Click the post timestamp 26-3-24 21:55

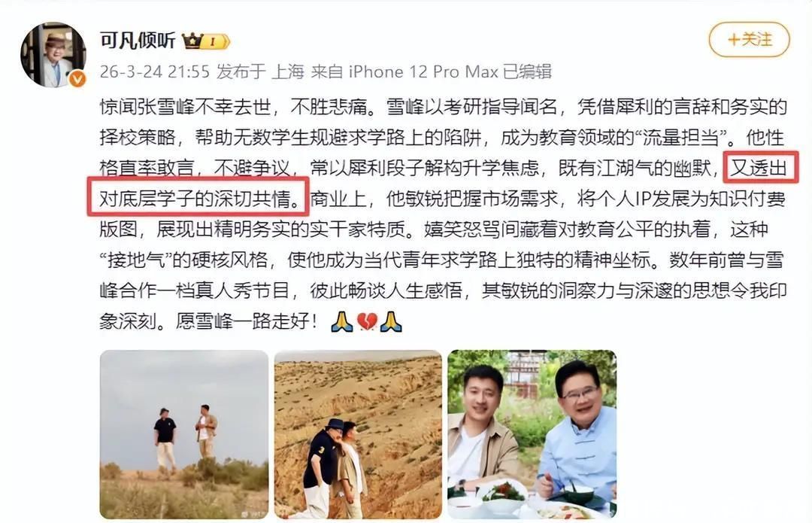(154, 71)
